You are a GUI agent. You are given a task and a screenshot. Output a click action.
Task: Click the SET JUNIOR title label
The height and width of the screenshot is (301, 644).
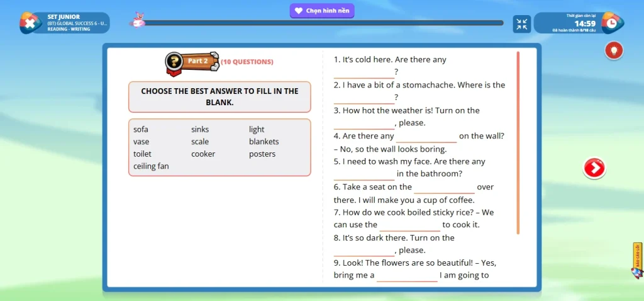[64, 17]
